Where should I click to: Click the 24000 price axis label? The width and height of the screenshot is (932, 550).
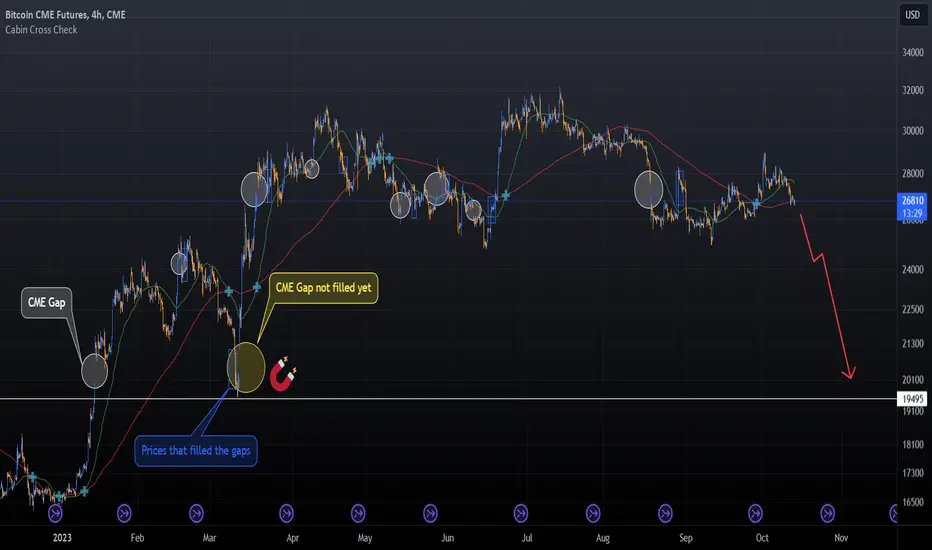[912, 269]
